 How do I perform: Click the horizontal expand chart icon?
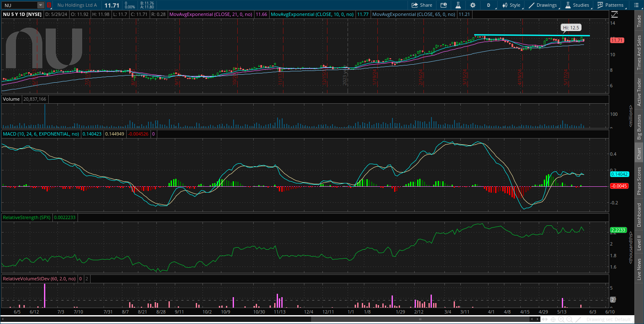(545, 319)
